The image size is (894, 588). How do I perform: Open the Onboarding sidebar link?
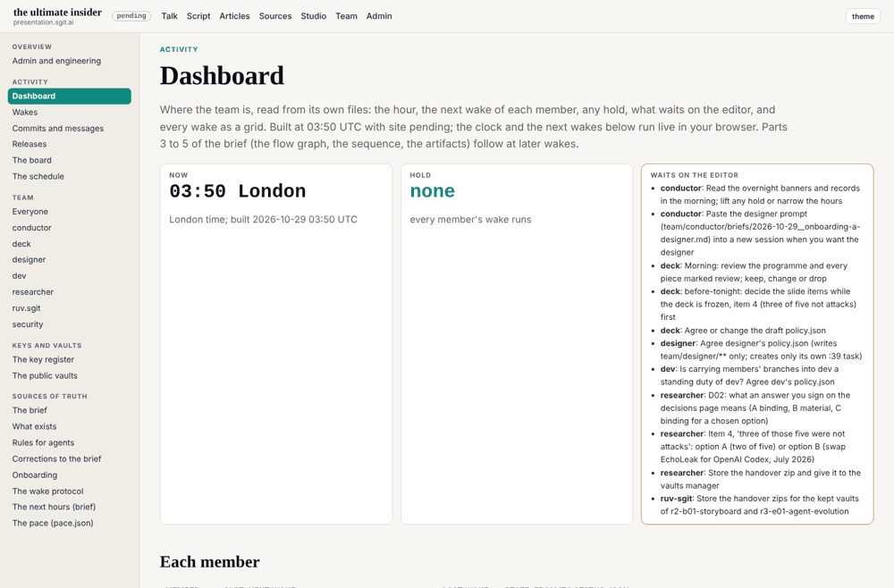click(x=35, y=475)
